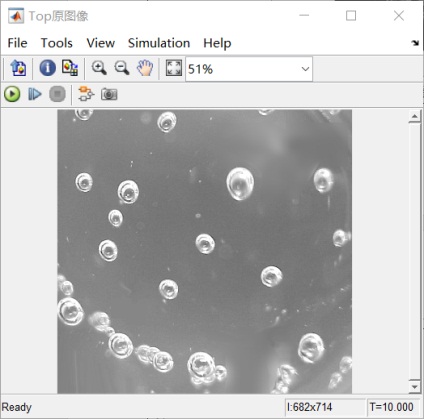The image size is (424, 419).
Task: Click the vertical scrollbar up arrow
Action: 415,116
